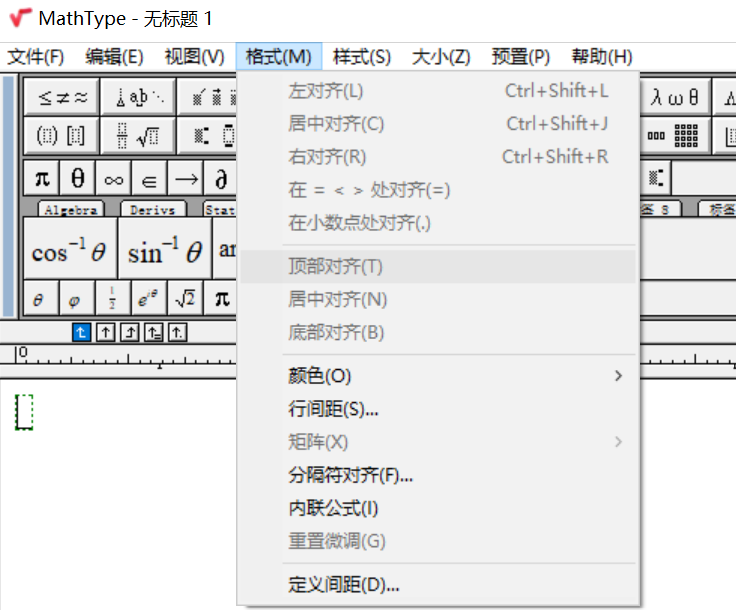Open the 大小(Z) menu
This screenshot has width=736, height=610.
point(441,57)
